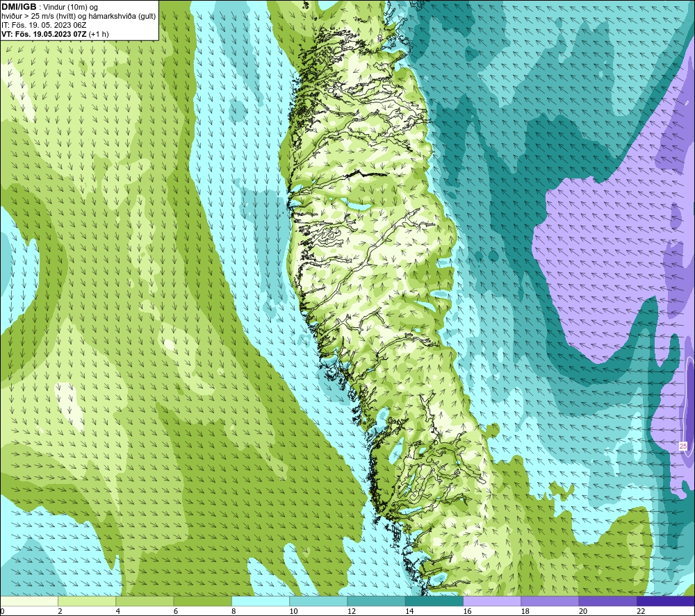
Task: Click the 'Vindur (10m) og' label
Action: tap(70, 8)
